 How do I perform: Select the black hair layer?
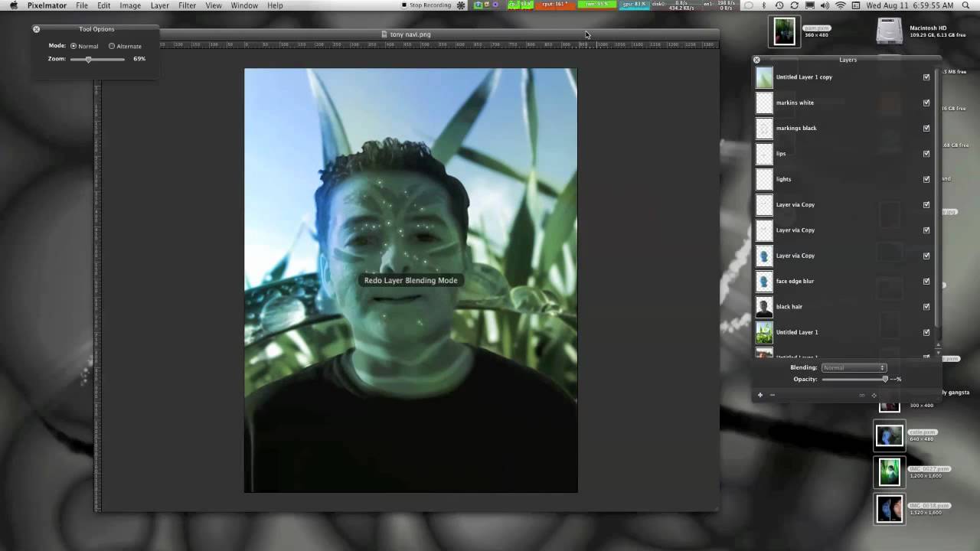point(843,307)
